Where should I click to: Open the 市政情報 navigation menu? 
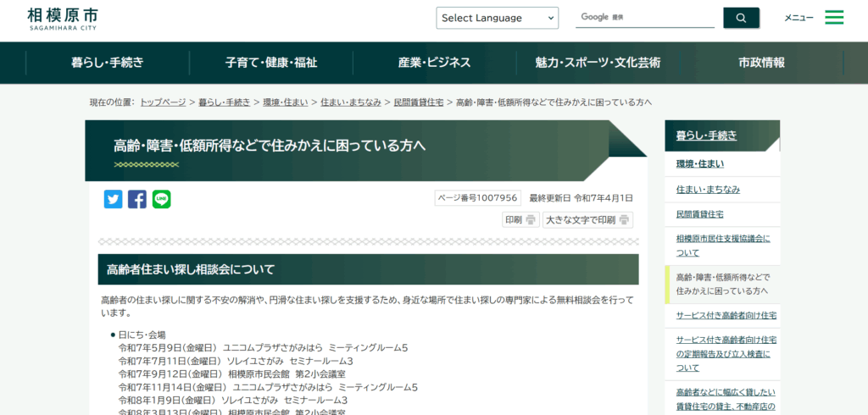[761, 63]
